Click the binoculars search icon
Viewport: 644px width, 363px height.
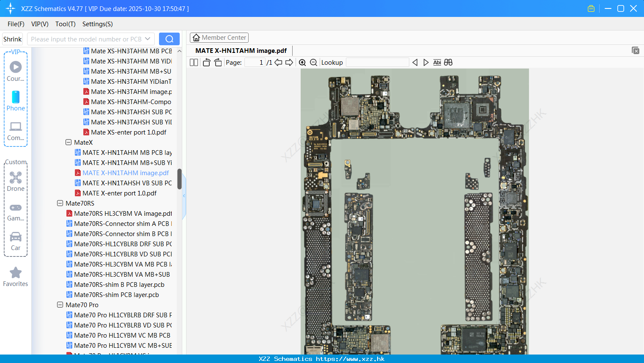(448, 63)
